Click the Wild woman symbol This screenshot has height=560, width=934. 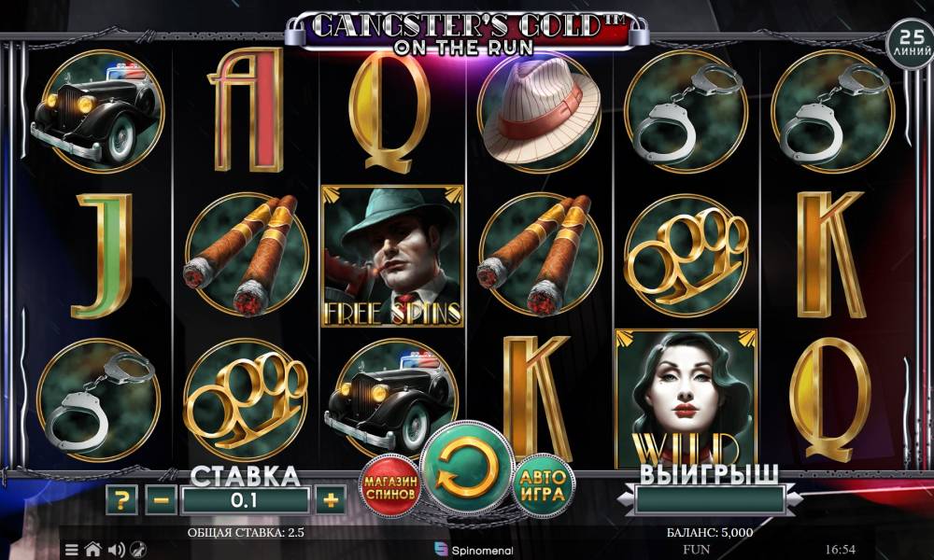(x=686, y=399)
